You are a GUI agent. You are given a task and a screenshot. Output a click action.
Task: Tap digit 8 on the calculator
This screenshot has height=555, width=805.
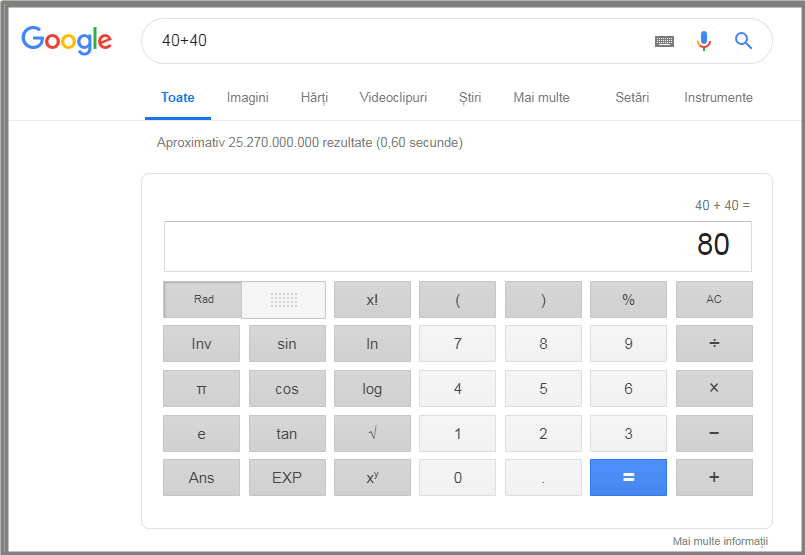pyautogui.click(x=543, y=343)
